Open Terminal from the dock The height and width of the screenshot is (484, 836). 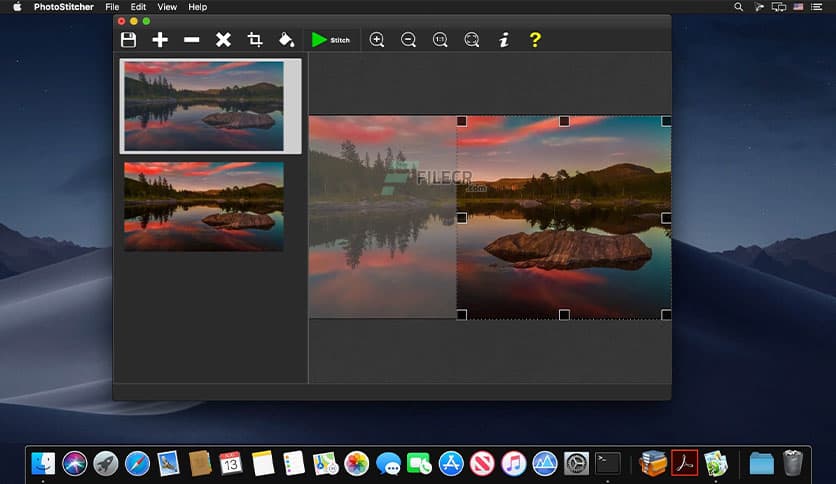(x=608, y=463)
